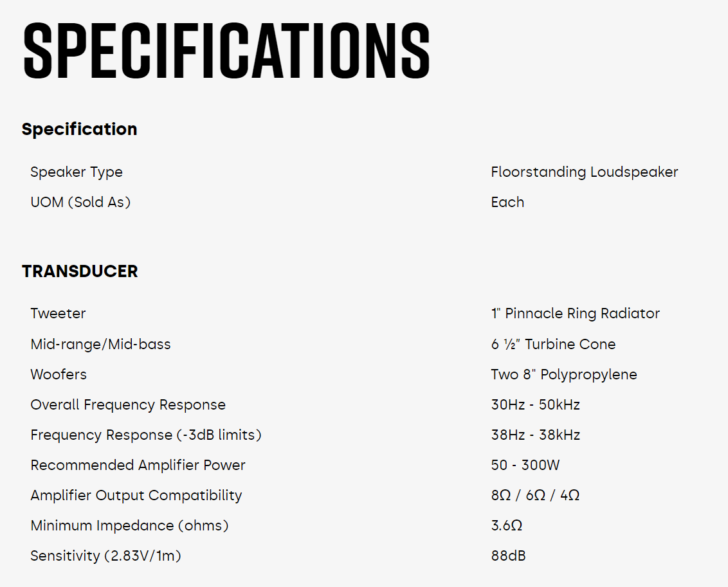This screenshot has width=728, height=587.
Task: Select the Speaker Type label
Action: 76,172
